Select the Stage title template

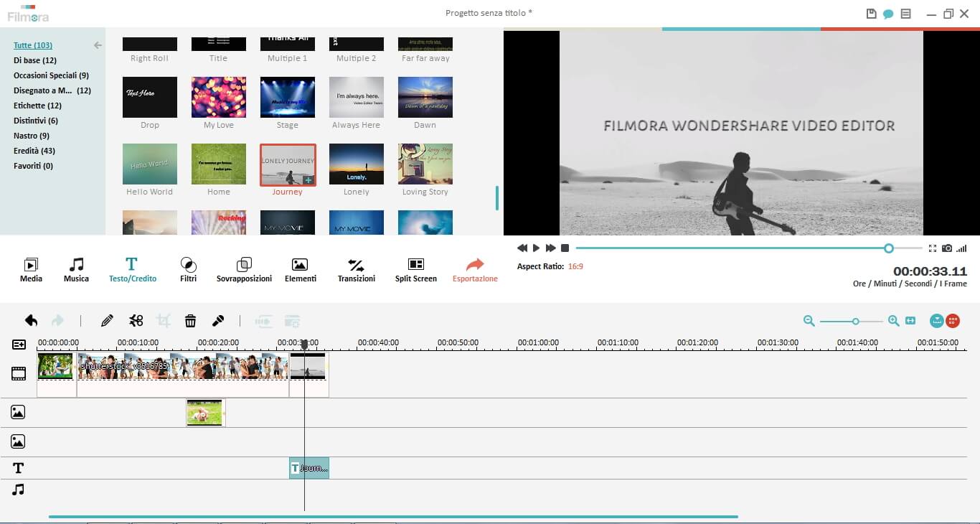[288, 97]
